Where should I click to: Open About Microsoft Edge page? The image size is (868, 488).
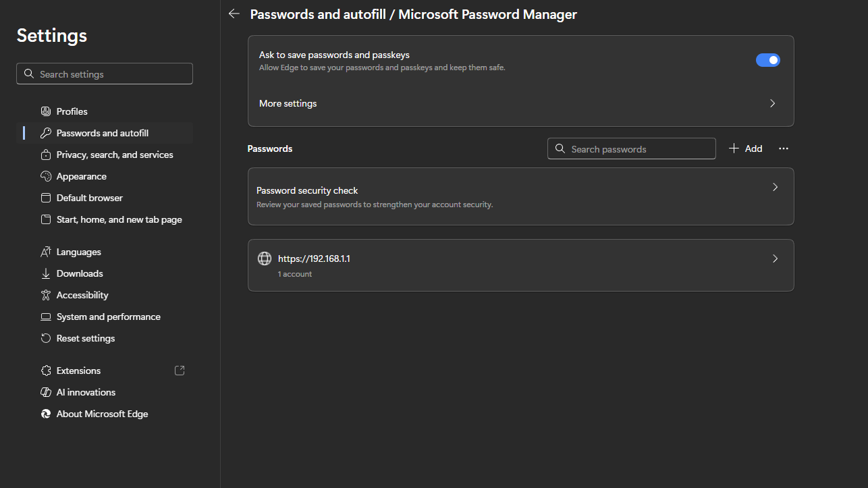105,414
